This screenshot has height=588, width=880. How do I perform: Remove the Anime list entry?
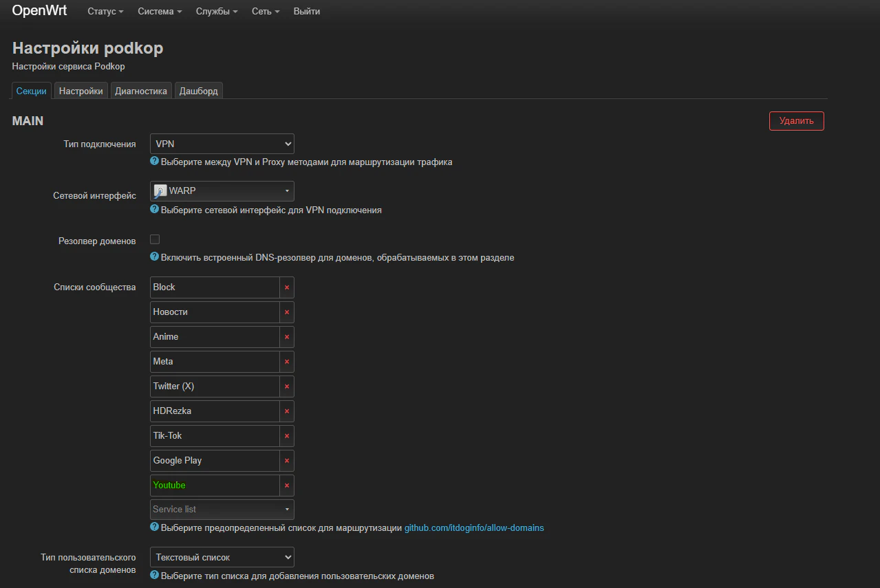point(287,337)
